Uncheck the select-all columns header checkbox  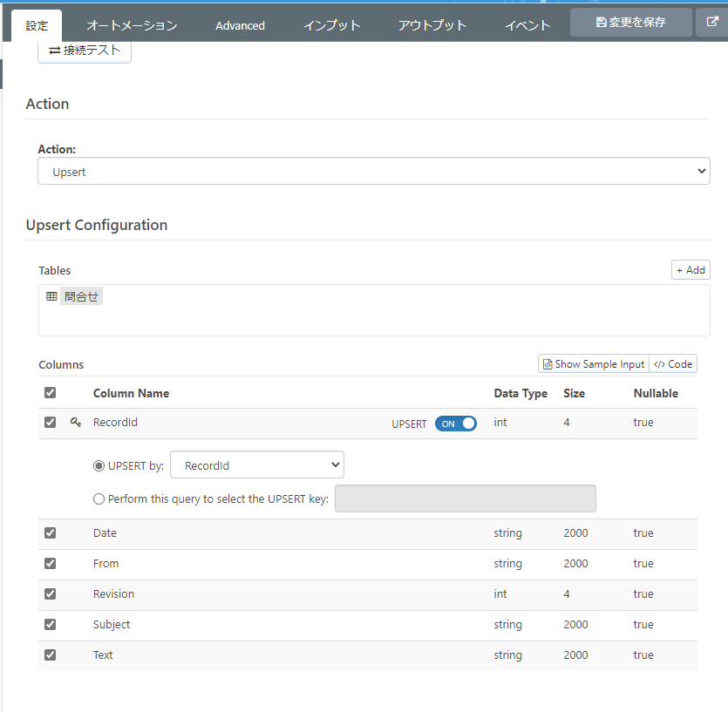pyautogui.click(x=50, y=393)
